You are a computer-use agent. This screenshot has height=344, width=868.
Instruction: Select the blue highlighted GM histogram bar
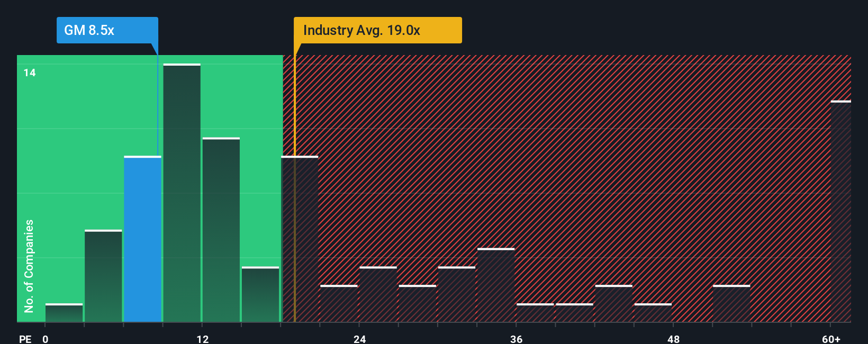[x=142, y=239]
